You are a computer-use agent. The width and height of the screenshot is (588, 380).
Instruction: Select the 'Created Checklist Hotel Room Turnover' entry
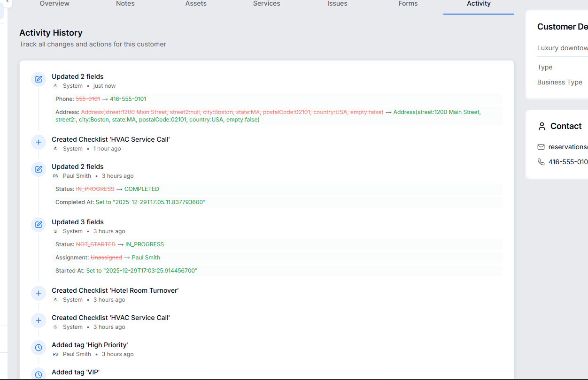click(115, 290)
